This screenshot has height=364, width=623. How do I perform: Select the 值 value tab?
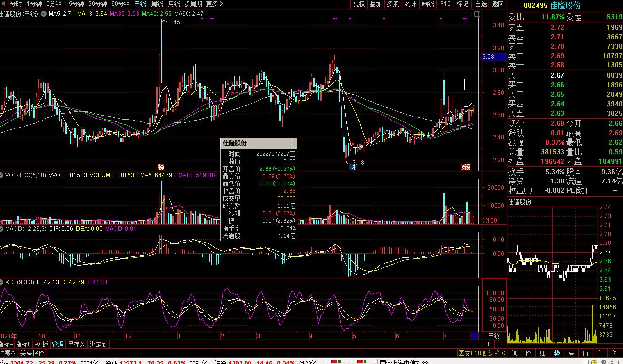coord(586,353)
